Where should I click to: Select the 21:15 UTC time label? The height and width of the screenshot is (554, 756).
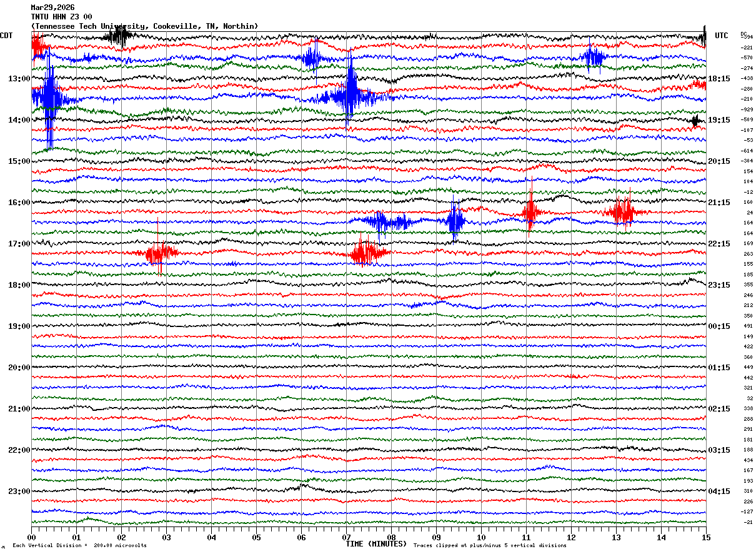[x=719, y=203]
